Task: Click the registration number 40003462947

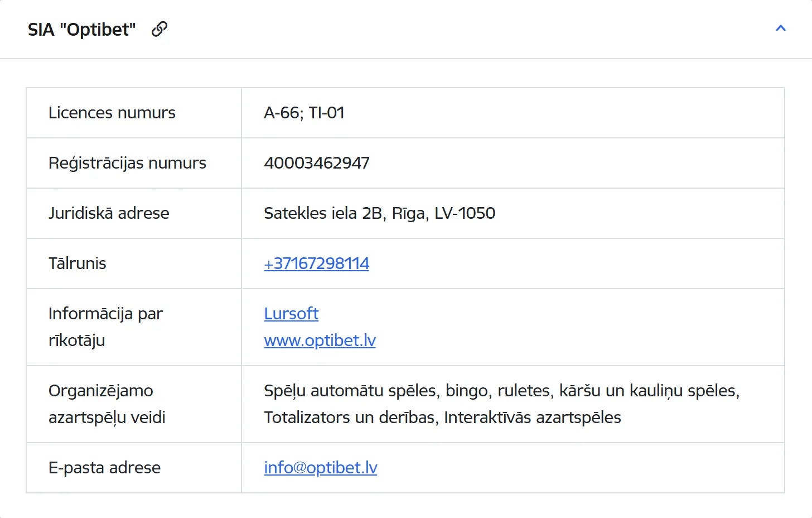Action: point(317,163)
